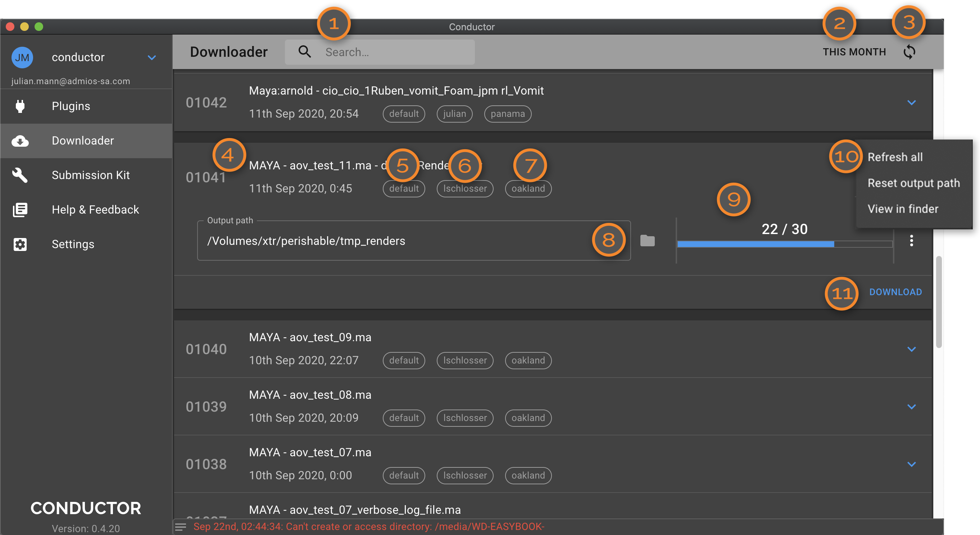The image size is (980, 535).
Task: Expand job 01040 aov_test_09.ma
Action: [912, 349]
